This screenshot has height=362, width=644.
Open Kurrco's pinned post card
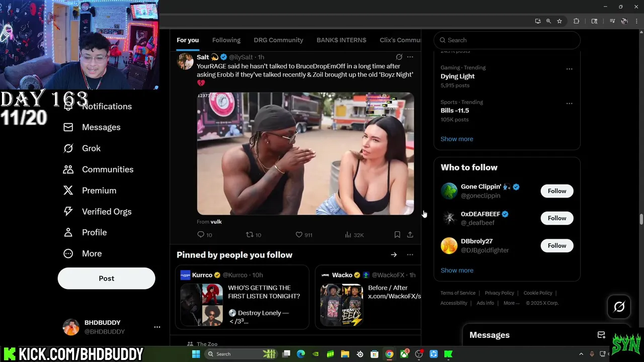tap(242, 298)
